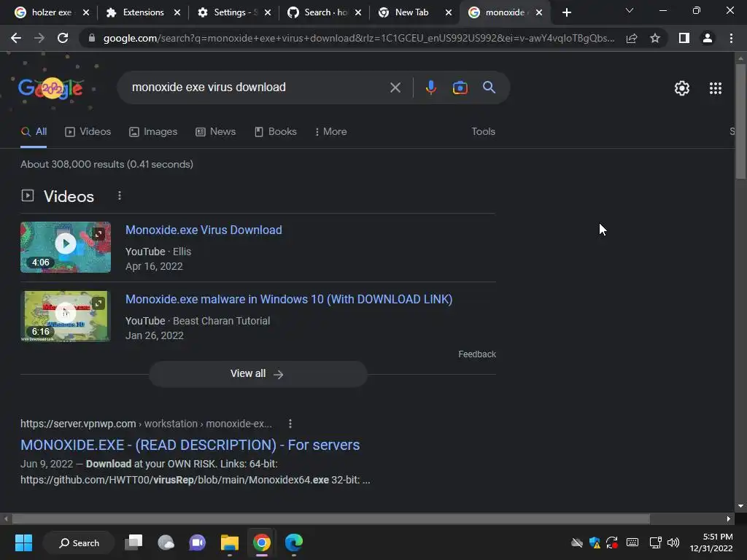Click scrollbar down arrow

(740, 506)
